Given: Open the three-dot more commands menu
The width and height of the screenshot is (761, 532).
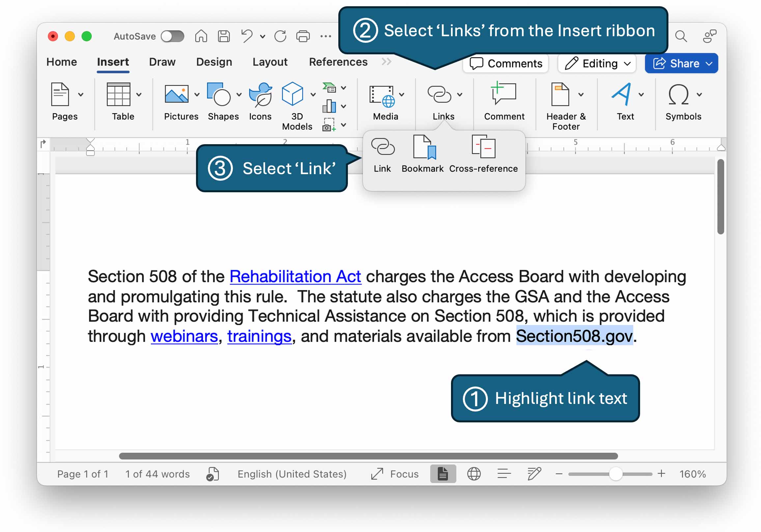Looking at the screenshot, I should (325, 36).
